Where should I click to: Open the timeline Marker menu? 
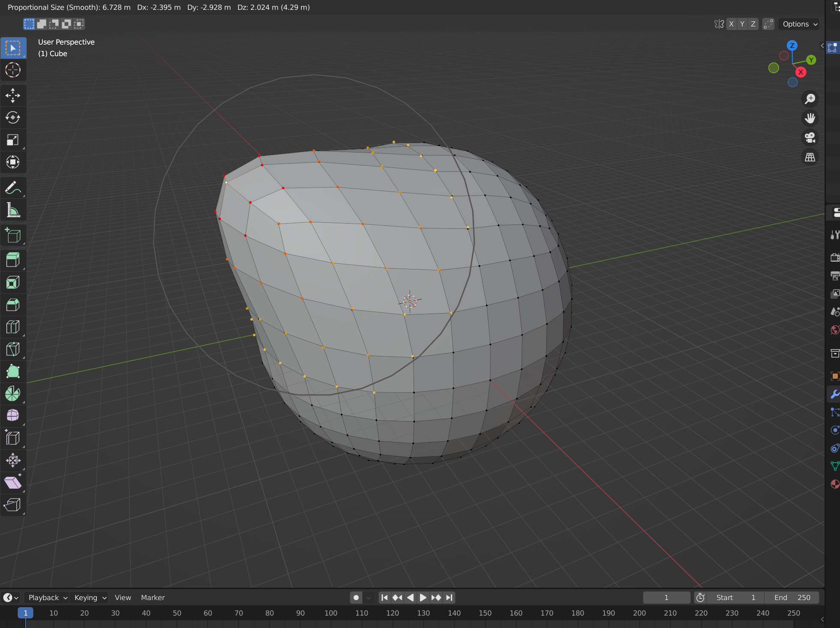(x=153, y=598)
